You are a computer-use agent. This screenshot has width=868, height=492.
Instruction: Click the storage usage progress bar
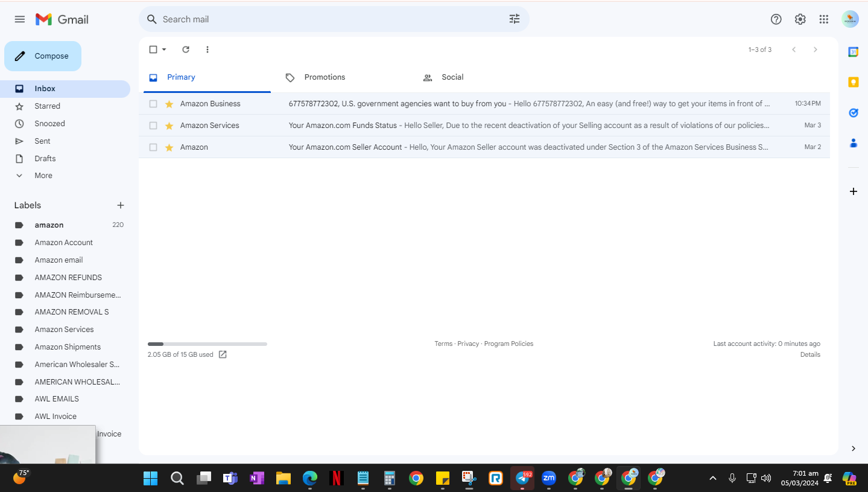[x=207, y=344]
